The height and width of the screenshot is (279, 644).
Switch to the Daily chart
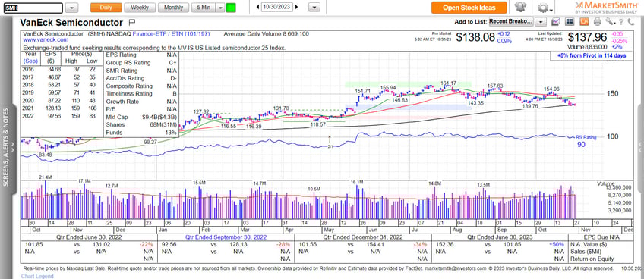point(106,8)
